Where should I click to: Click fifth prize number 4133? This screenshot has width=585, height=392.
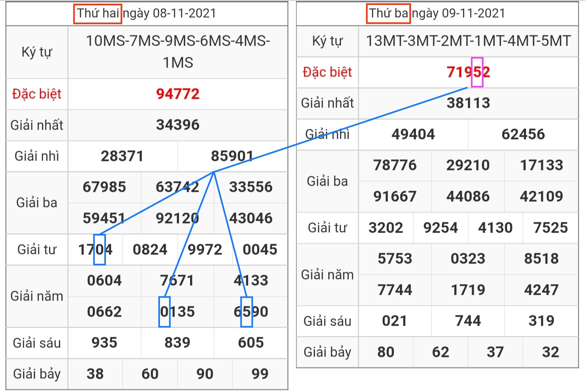(251, 281)
